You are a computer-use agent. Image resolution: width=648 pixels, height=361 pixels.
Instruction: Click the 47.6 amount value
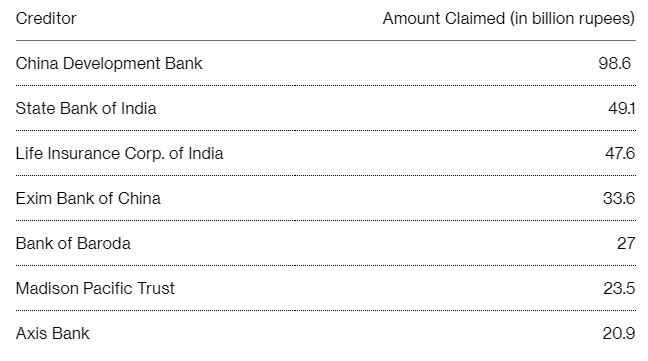[x=620, y=154]
